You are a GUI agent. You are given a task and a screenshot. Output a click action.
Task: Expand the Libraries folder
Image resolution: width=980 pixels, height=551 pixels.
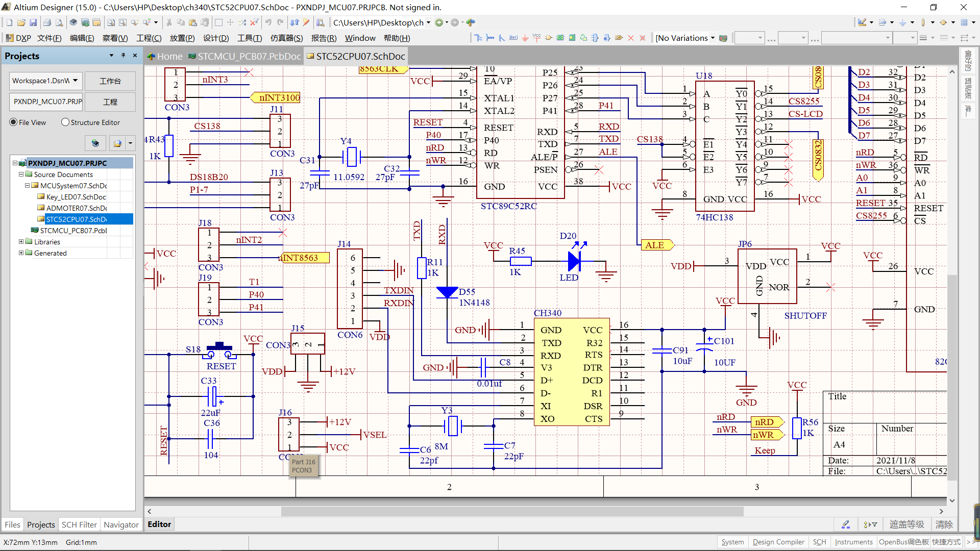[21, 242]
